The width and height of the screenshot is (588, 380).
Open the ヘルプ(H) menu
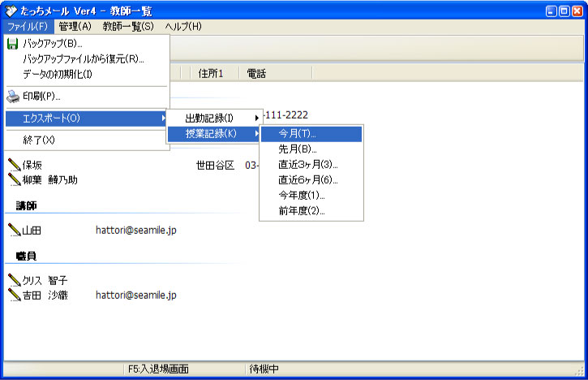pyautogui.click(x=183, y=26)
